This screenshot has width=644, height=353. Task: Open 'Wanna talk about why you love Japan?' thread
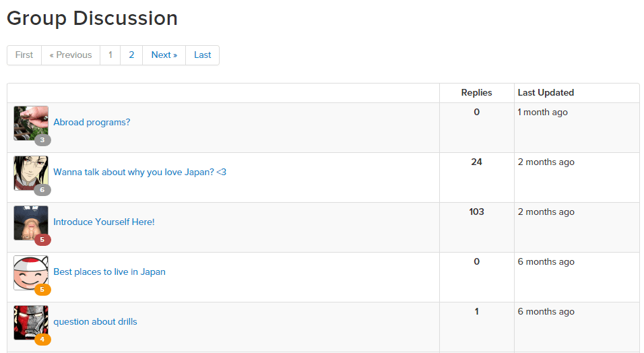(139, 172)
